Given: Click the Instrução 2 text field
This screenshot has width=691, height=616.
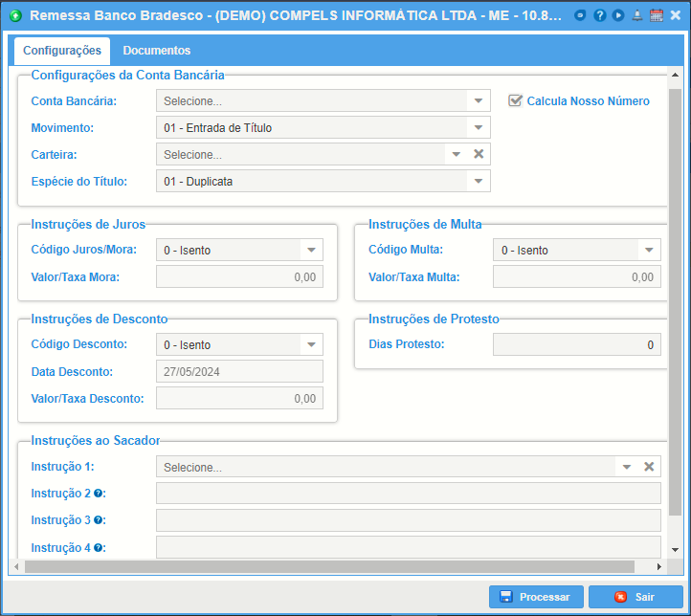Looking at the screenshot, I should [409, 494].
